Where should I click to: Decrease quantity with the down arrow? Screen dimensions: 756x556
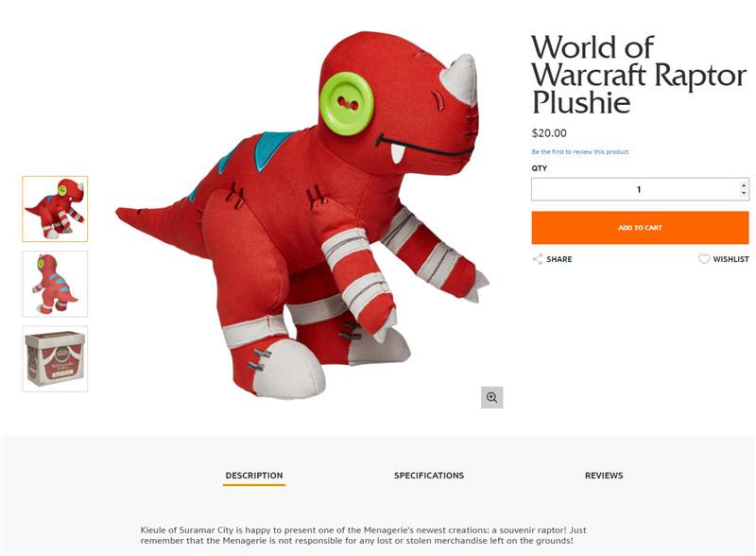(x=744, y=193)
